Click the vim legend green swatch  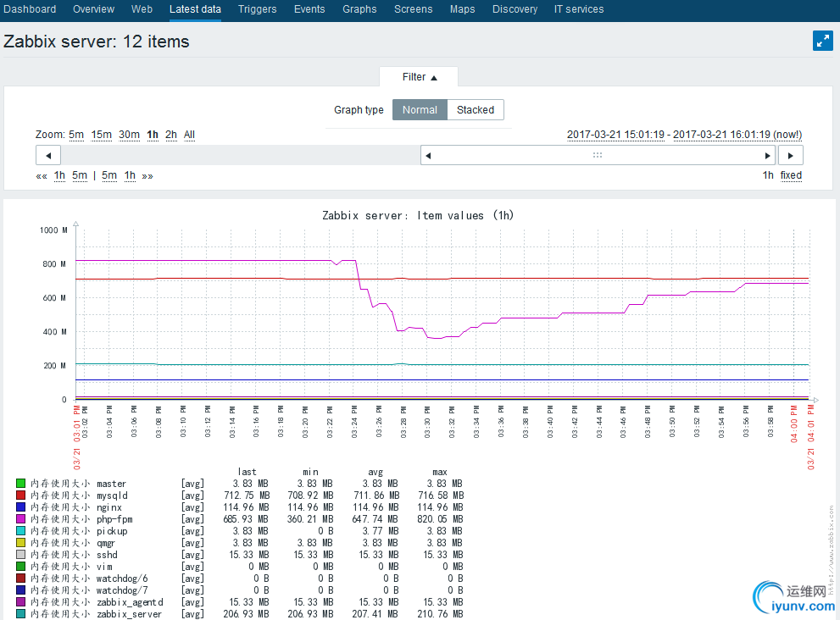21,567
